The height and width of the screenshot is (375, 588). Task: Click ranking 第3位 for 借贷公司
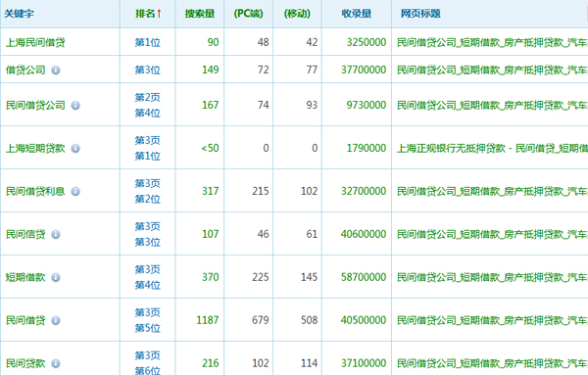click(x=148, y=70)
